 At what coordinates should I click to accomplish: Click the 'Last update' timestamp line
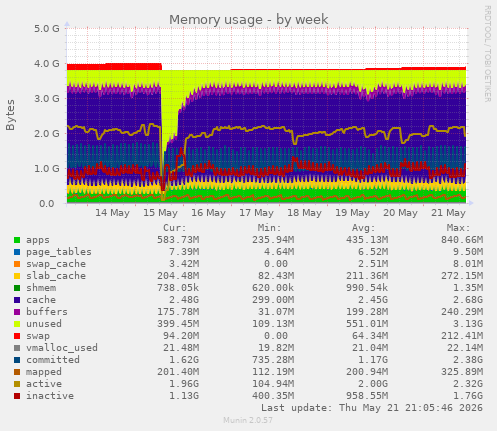tap(372, 408)
